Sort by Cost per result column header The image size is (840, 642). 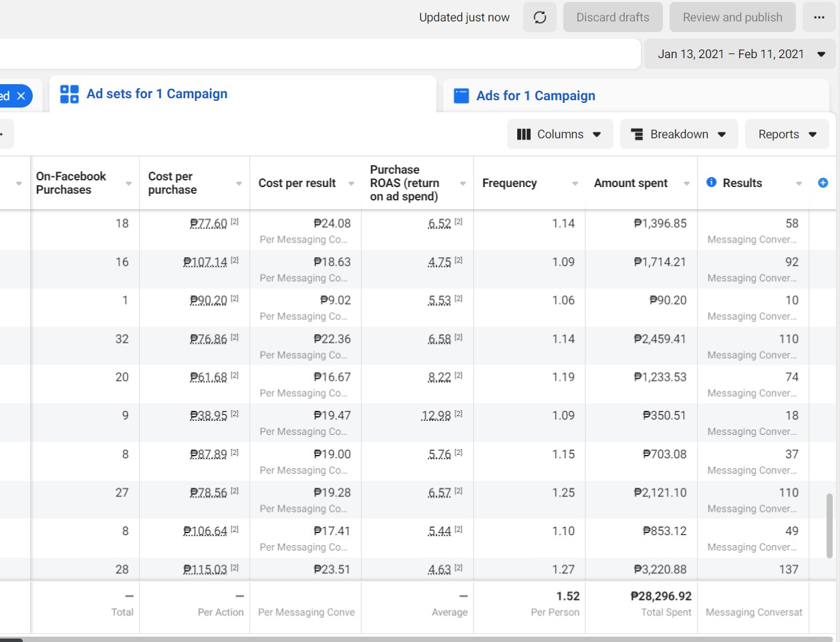click(x=297, y=183)
